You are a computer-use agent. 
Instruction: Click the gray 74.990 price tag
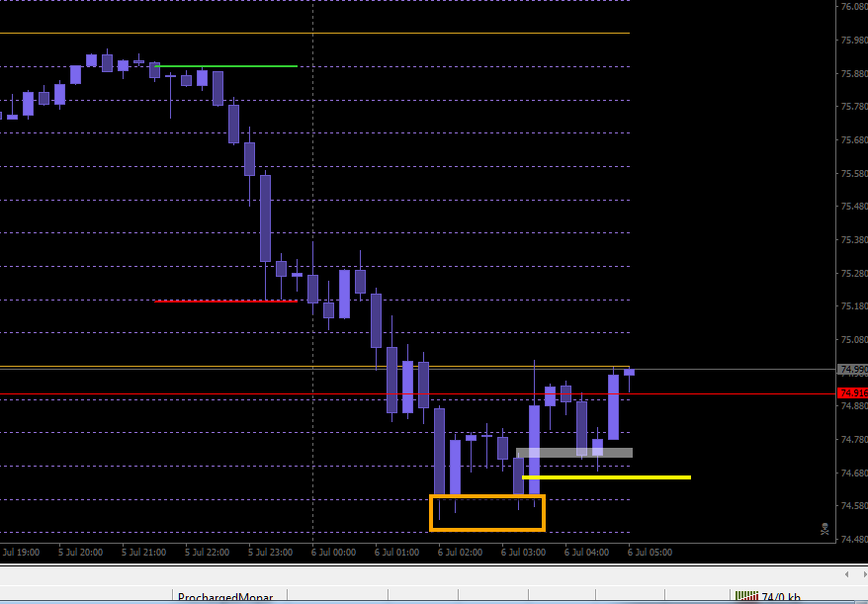853,369
